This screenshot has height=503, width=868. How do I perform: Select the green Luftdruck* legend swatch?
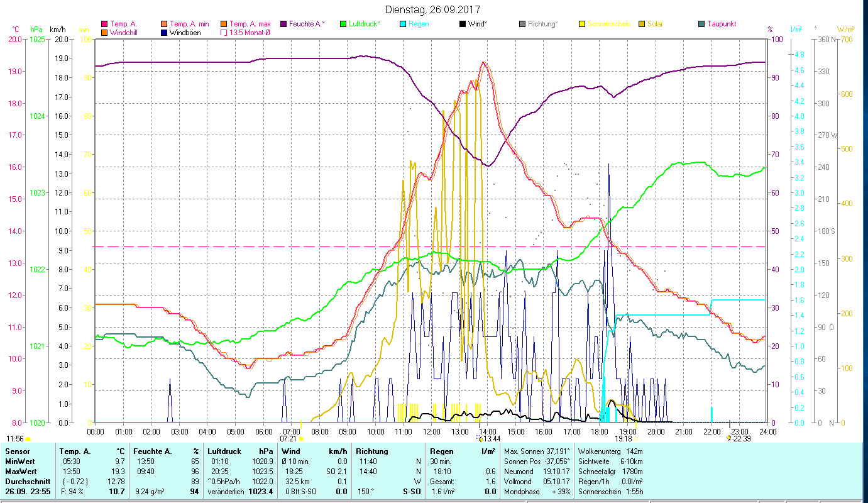[343, 25]
